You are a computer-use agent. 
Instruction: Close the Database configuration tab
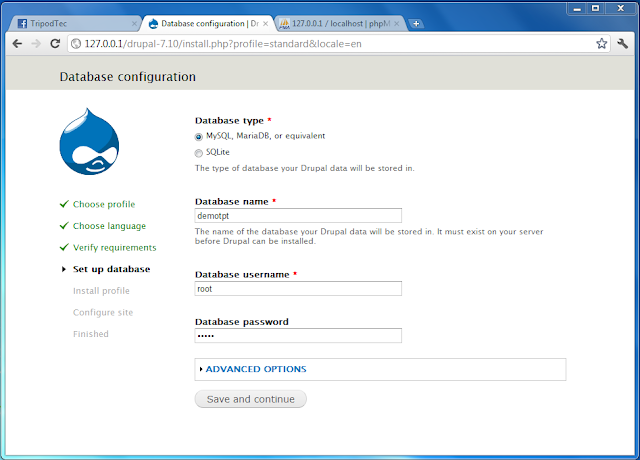266,24
